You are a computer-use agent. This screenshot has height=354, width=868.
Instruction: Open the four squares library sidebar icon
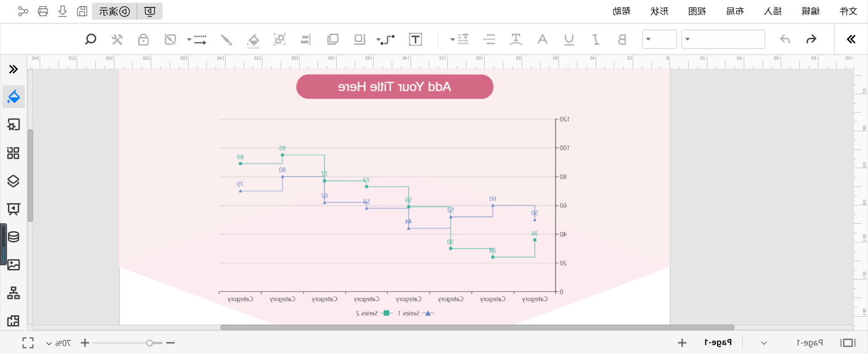tap(14, 153)
